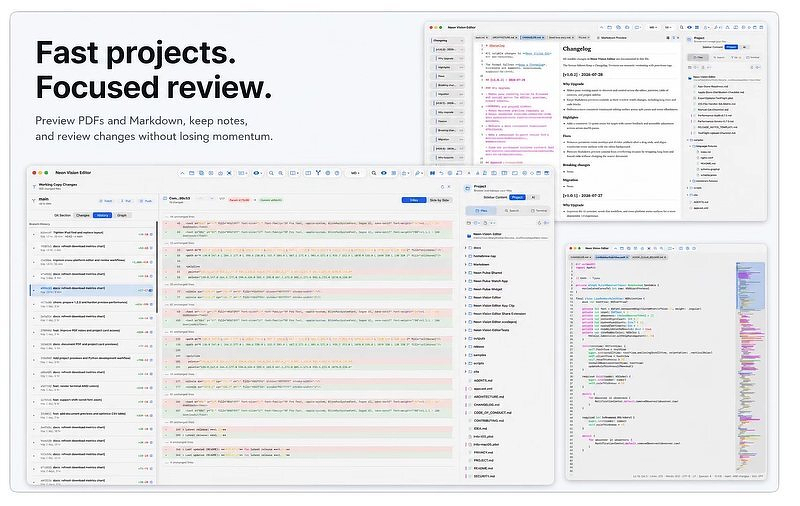Viewport: 800px width, 506px height.
Task: Switch diff view to Side by Side
Action: (439, 200)
